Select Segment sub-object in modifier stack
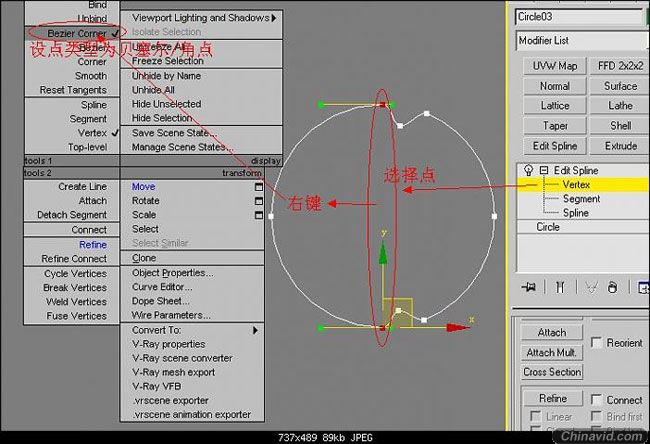 click(581, 199)
